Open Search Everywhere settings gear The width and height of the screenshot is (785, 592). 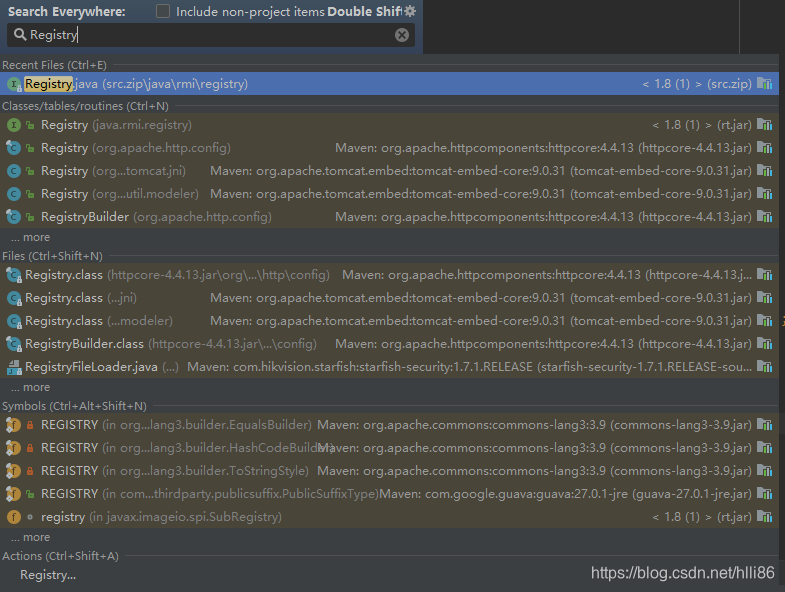click(410, 11)
